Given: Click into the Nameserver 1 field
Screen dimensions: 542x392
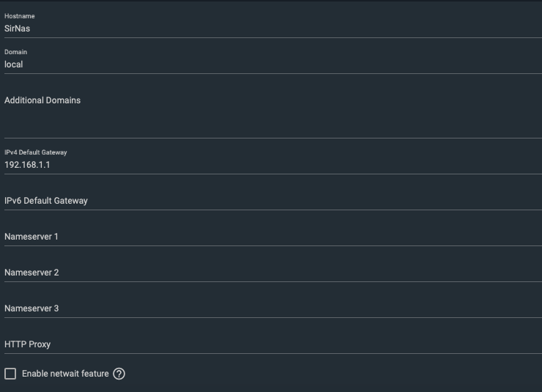Looking at the screenshot, I should click(273, 237).
